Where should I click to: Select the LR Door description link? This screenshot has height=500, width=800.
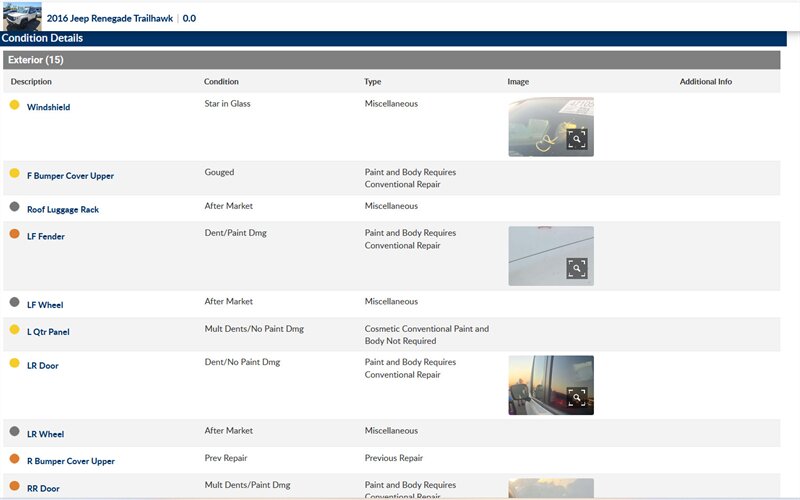[x=42, y=366]
